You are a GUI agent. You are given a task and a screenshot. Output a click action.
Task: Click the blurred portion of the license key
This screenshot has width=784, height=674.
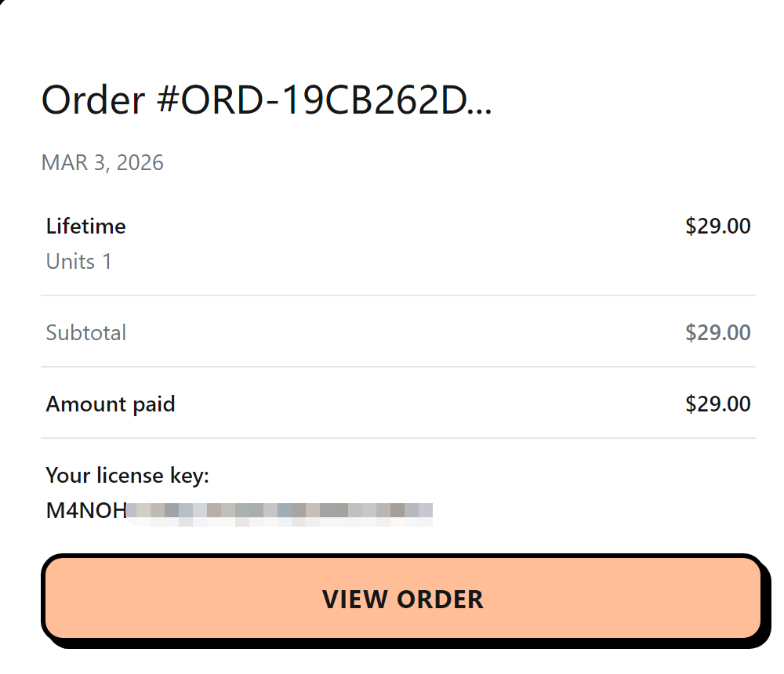point(282,509)
